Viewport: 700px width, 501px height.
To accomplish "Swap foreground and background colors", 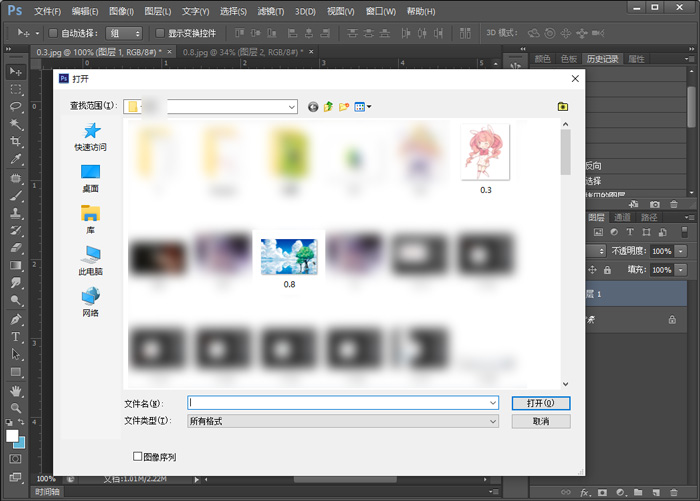I will (21, 422).
